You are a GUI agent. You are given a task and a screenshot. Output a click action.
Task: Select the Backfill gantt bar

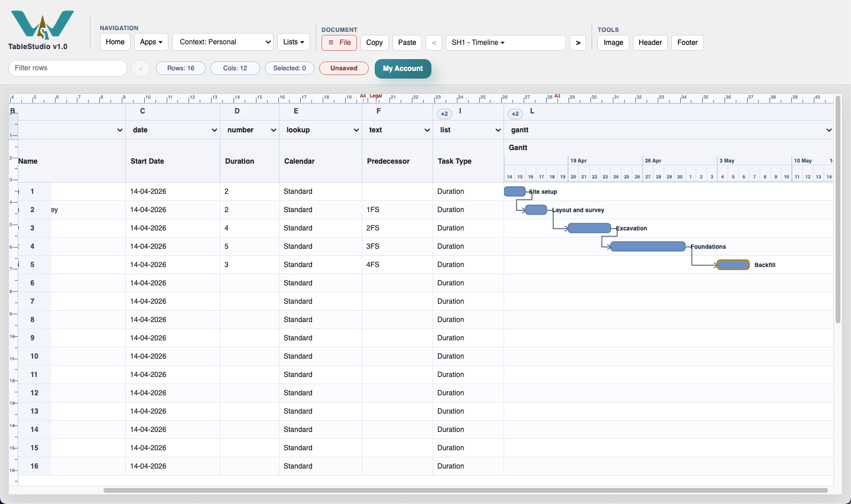click(x=733, y=265)
